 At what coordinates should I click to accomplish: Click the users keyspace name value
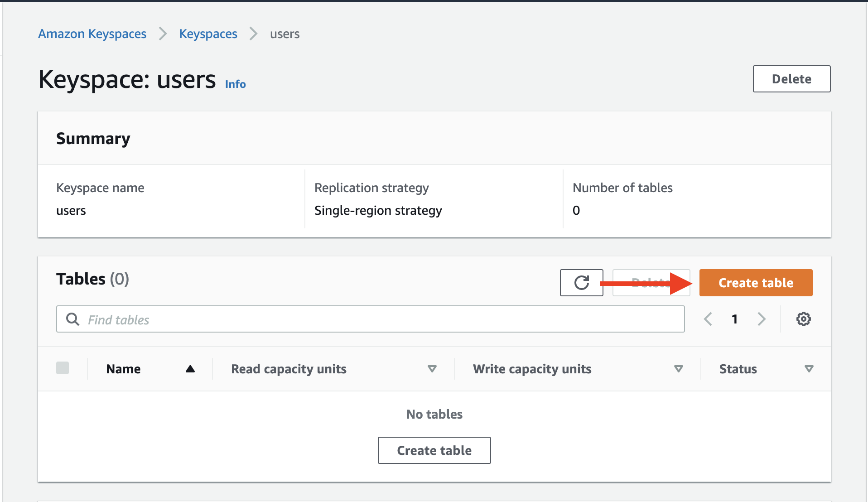(x=71, y=210)
